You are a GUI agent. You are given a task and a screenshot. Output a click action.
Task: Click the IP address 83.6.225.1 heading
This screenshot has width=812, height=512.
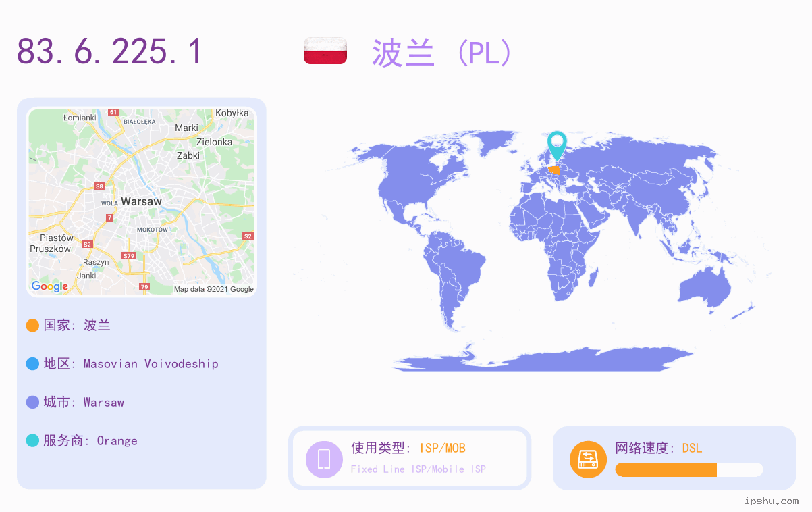tap(109, 51)
